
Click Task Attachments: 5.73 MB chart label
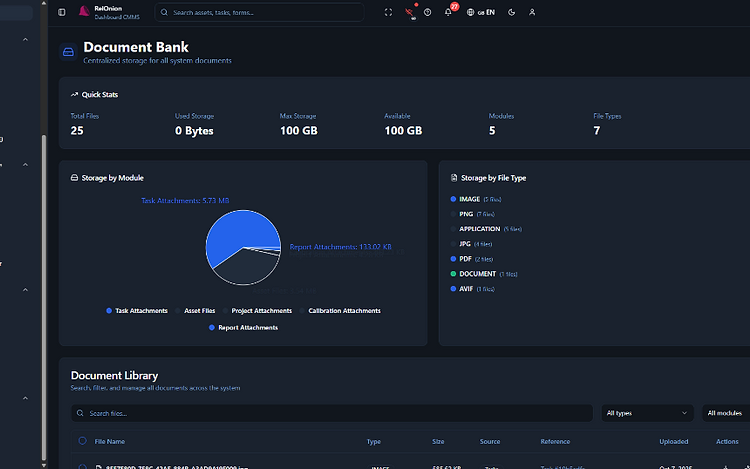click(x=185, y=201)
